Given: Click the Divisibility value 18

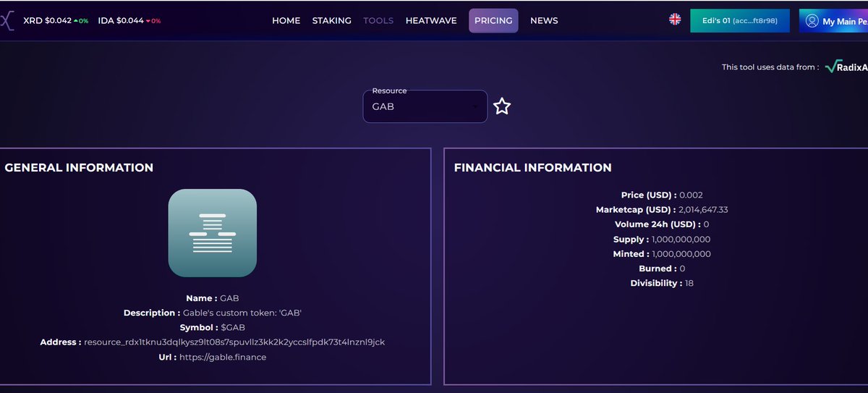Looking at the screenshot, I should tap(689, 283).
